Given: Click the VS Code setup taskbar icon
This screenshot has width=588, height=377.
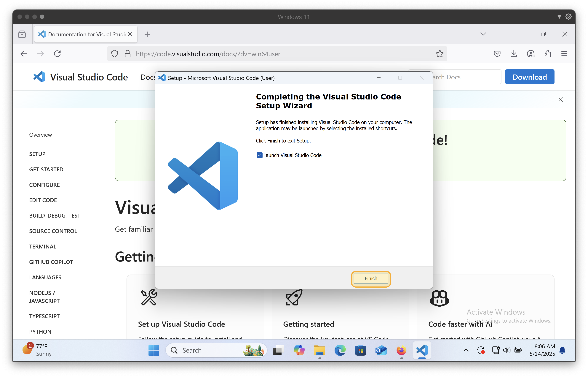Looking at the screenshot, I should [x=422, y=350].
